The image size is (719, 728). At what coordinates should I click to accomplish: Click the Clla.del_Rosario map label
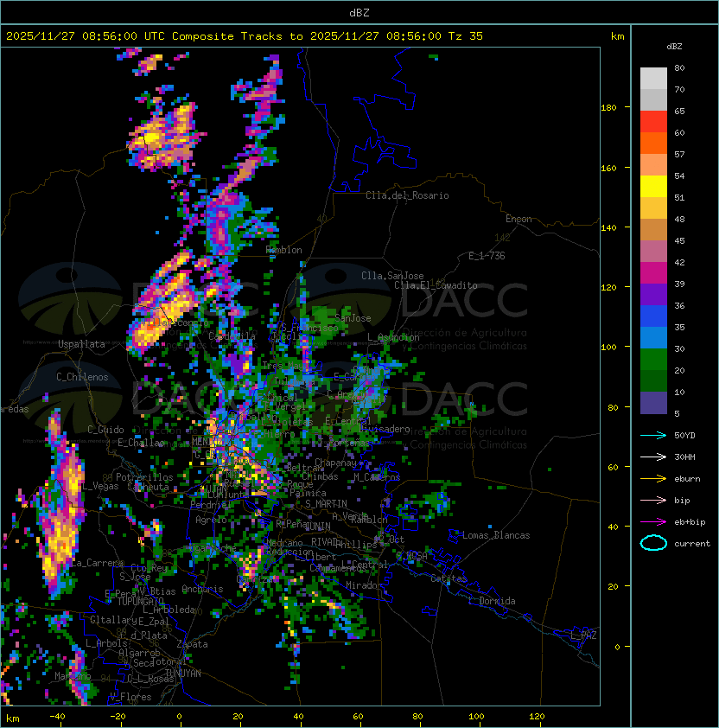(x=407, y=195)
